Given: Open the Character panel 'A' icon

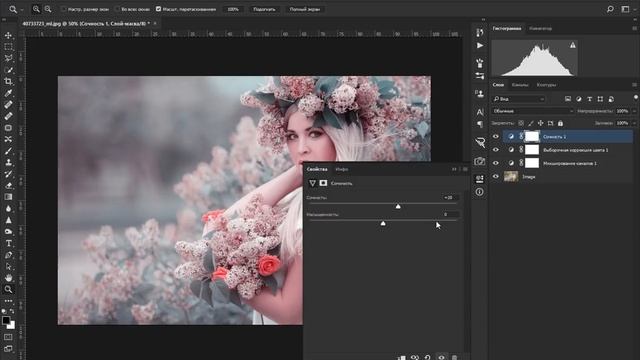Looking at the screenshot, I should coord(480,112).
